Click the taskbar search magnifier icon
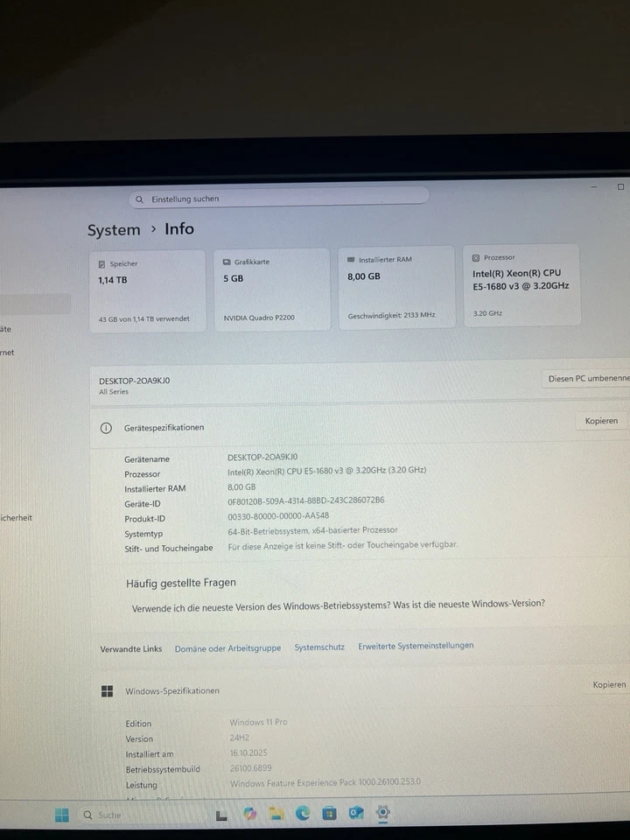630x840 pixels. [87, 815]
